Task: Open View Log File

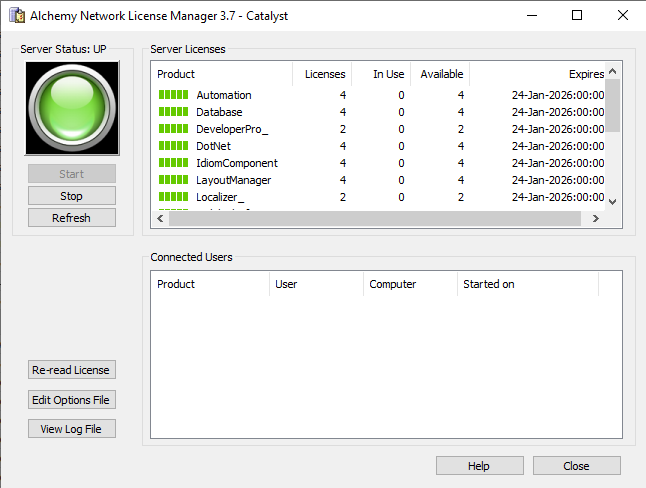Action: 72,429
